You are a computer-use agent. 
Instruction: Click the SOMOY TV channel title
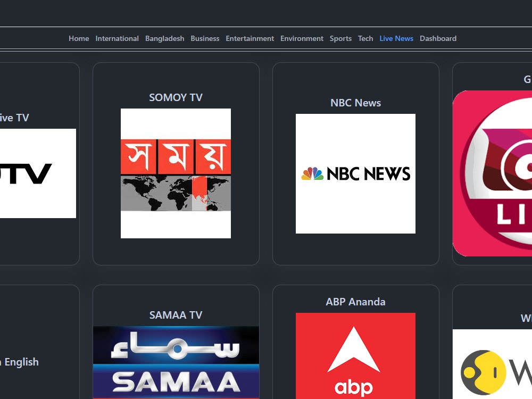tap(176, 97)
